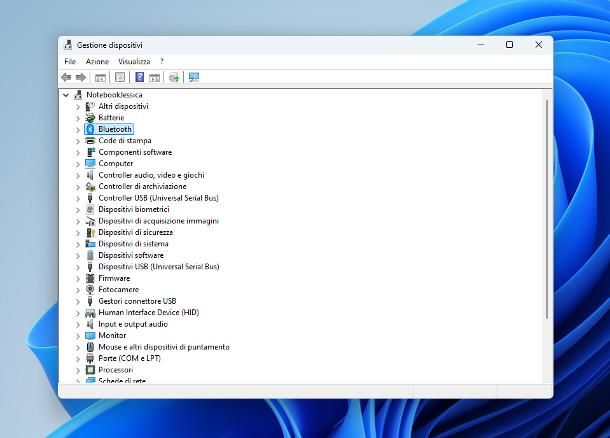Click the Computer category icon

90,163
